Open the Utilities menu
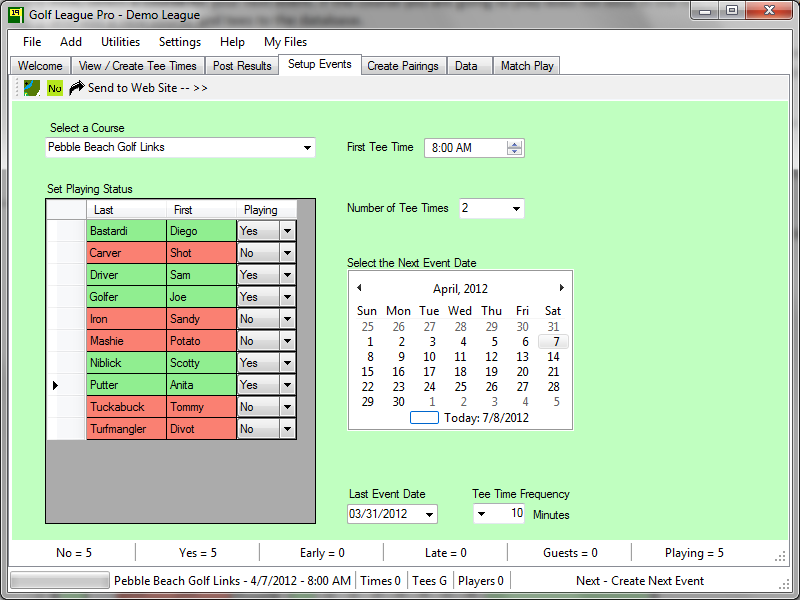Viewport: 800px width, 600px height. pyautogui.click(x=120, y=42)
